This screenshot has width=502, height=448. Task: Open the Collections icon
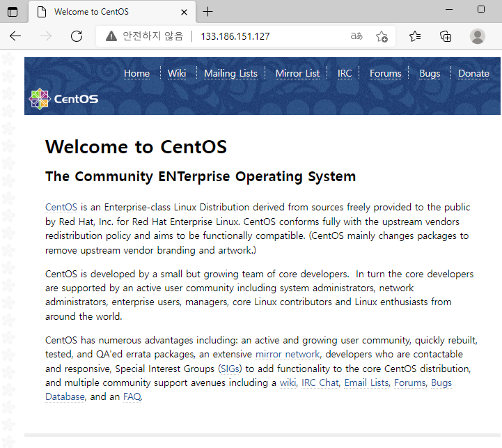pos(446,36)
